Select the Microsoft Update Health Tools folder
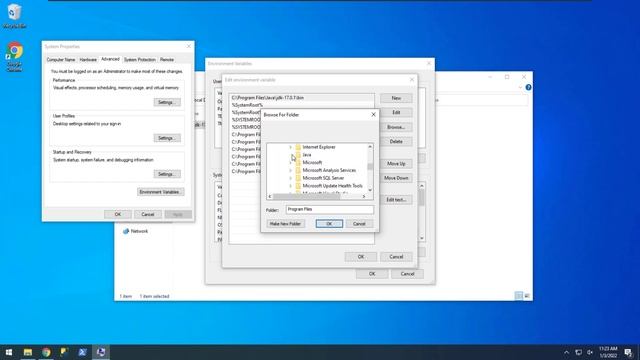The height and width of the screenshot is (360, 640). pos(332,186)
